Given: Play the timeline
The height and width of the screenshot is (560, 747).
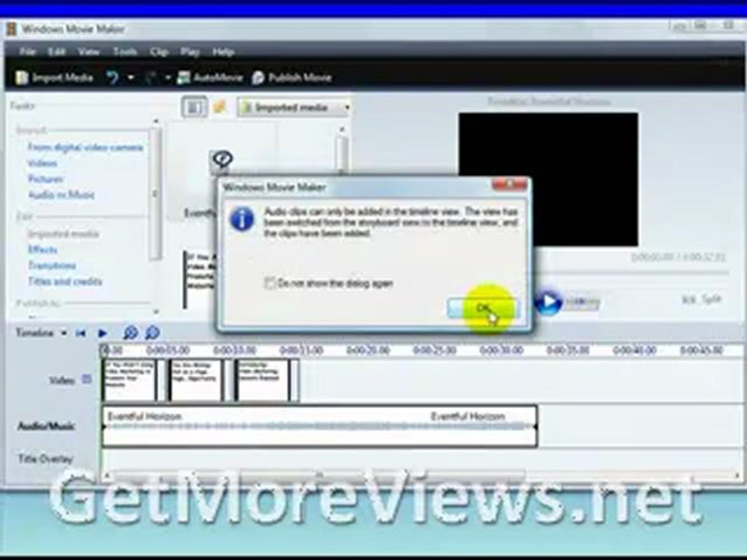Looking at the screenshot, I should click(x=103, y=334).
